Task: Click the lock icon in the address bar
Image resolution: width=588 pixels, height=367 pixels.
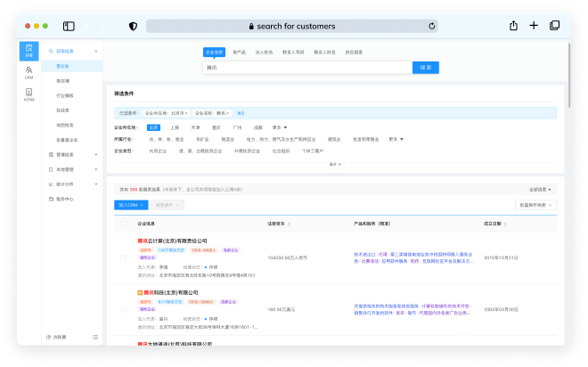Action: pyautogui.click(x=251, y=26)
